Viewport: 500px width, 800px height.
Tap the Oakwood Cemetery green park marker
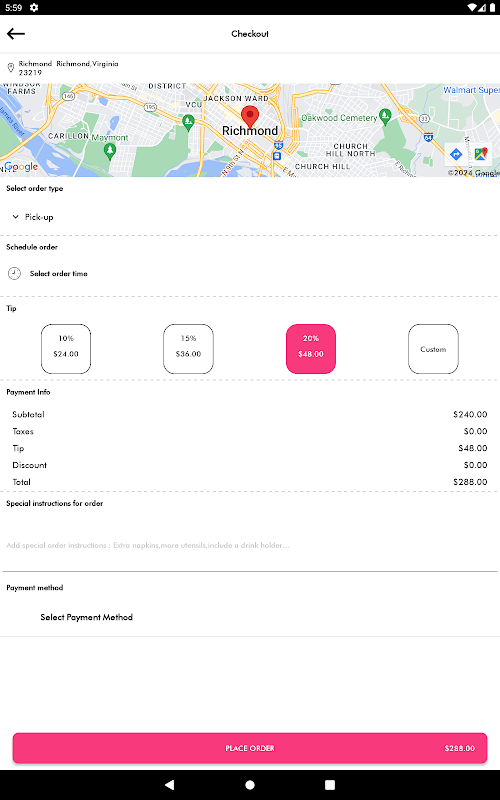point(385,117)
